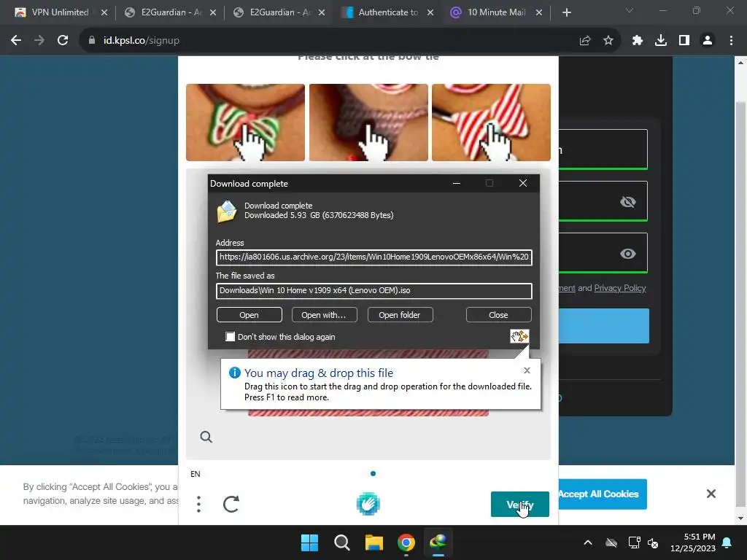Open the Chrome profile icon
Image resolution: width=747 pixels, height=560 pixels.
[x=708, y=41]
